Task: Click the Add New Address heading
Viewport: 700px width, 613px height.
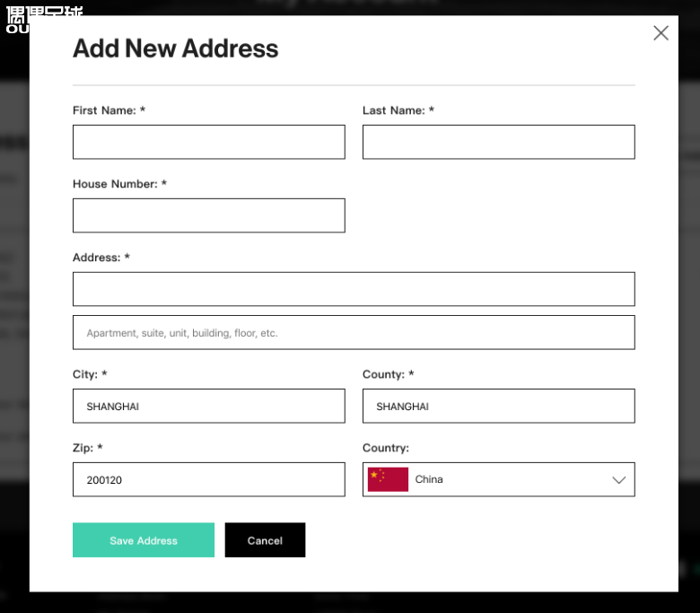Action: (175, 48)
